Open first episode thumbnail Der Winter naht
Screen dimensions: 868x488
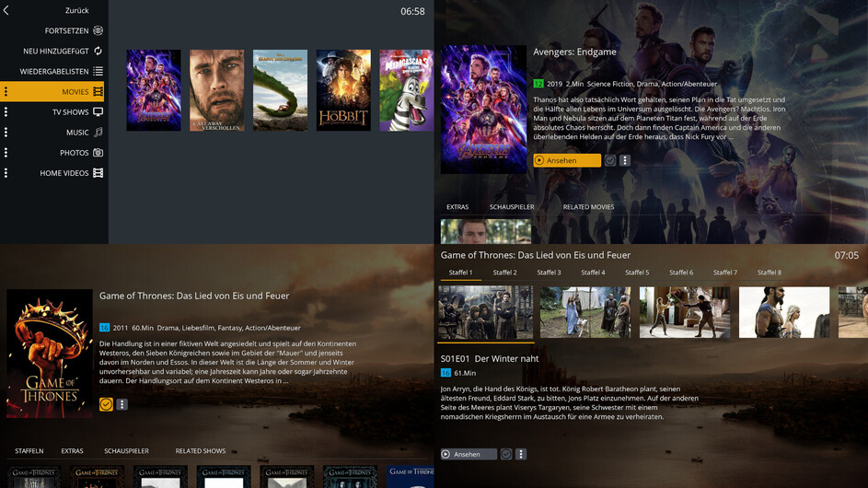485,312
